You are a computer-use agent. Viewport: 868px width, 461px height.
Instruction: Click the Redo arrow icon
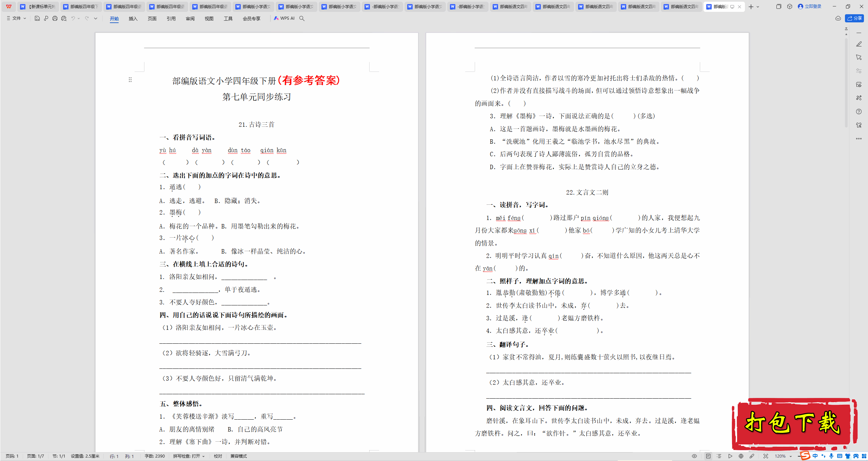pyautogui.click(x=87, y=18)
